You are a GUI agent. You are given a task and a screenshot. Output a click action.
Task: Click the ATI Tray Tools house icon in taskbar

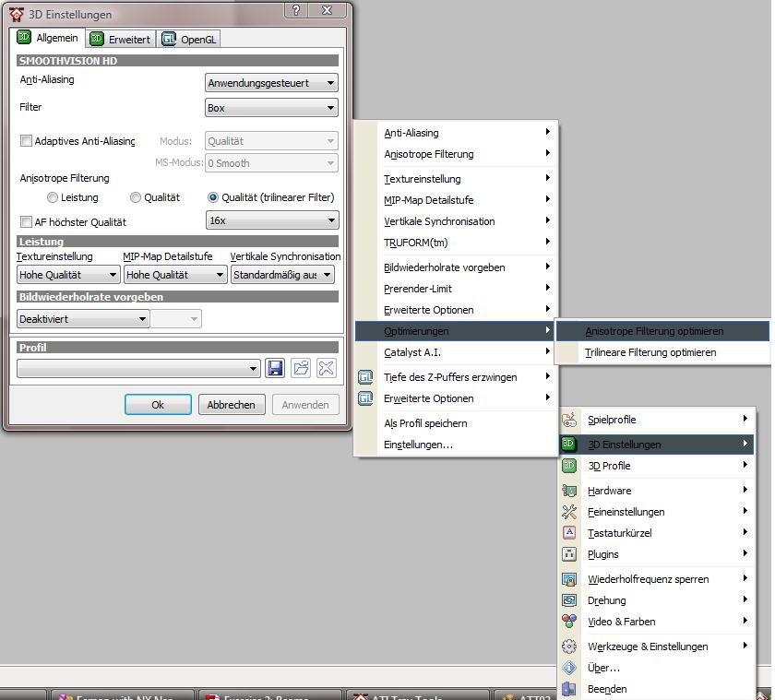pos(361,696)
